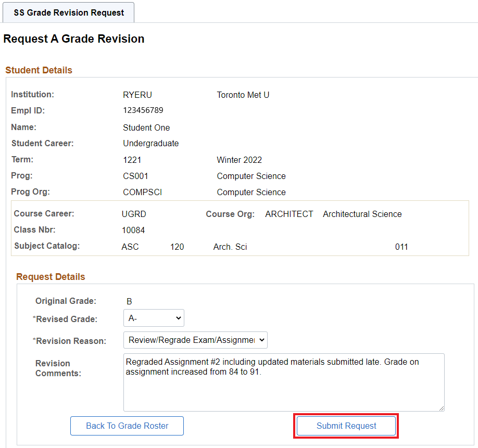
Task: Click the Student Details section header
Action: coord(39,70)
